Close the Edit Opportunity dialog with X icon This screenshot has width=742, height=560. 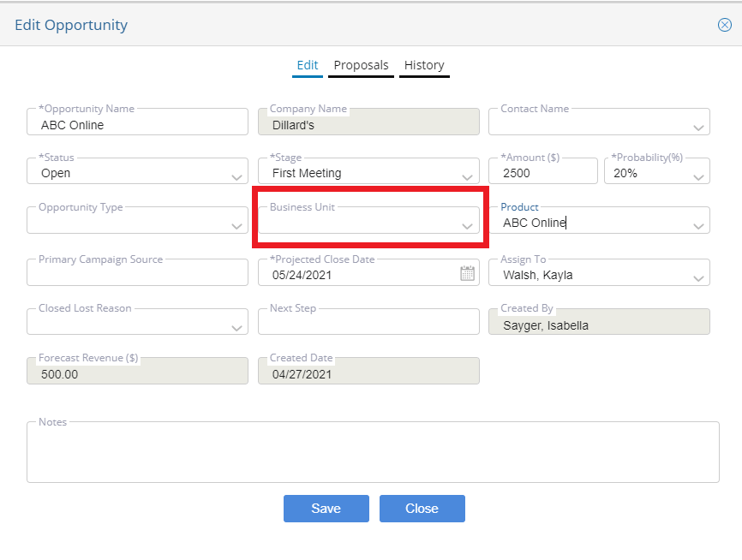[x=725, y=25]
